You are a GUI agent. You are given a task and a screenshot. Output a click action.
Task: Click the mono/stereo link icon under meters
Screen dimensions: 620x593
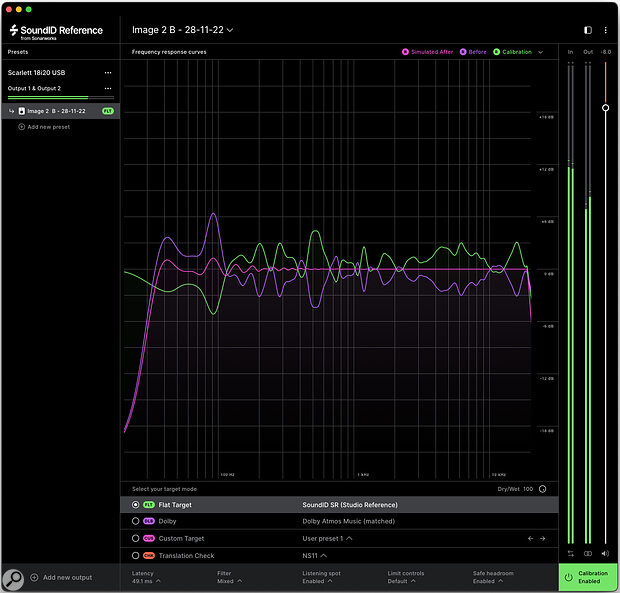click(588, 553)
